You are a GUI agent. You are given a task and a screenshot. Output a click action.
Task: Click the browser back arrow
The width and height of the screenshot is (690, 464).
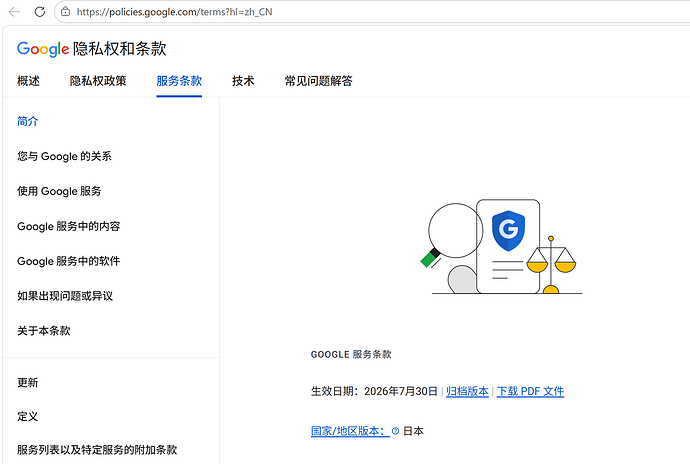[x=14, y=12]
